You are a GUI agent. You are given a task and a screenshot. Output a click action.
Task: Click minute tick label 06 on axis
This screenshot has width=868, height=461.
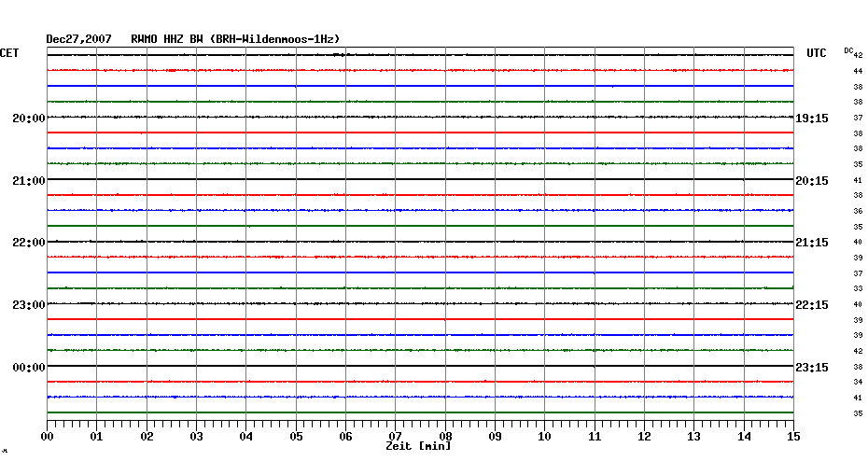(346, 437)
